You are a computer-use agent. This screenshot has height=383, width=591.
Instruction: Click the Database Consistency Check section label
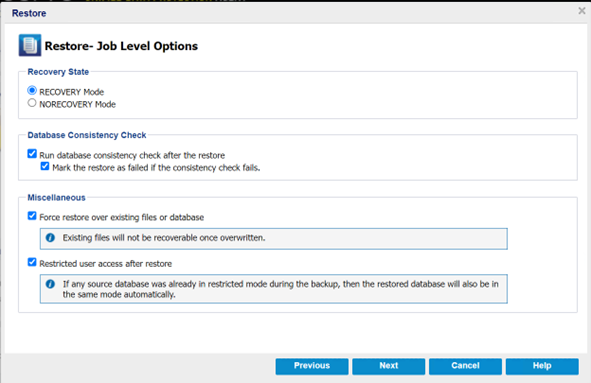(87, 135)
